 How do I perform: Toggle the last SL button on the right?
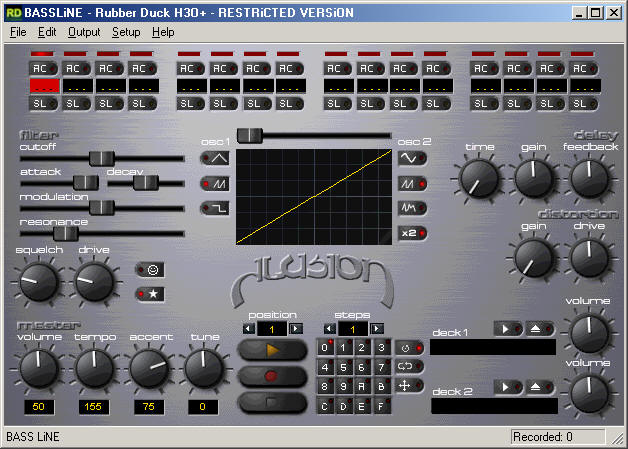click(583, 104)
